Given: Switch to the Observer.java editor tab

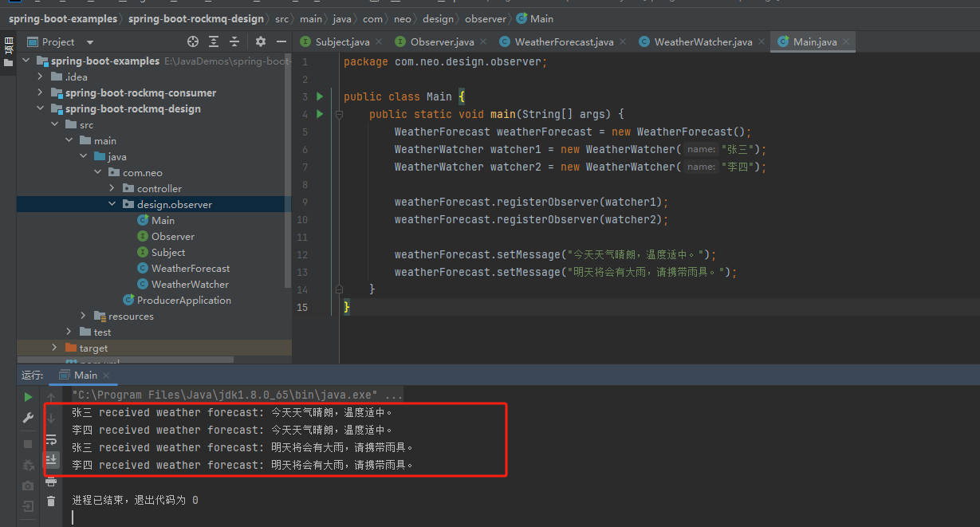Looking at the screenshot, I should 442,42.
